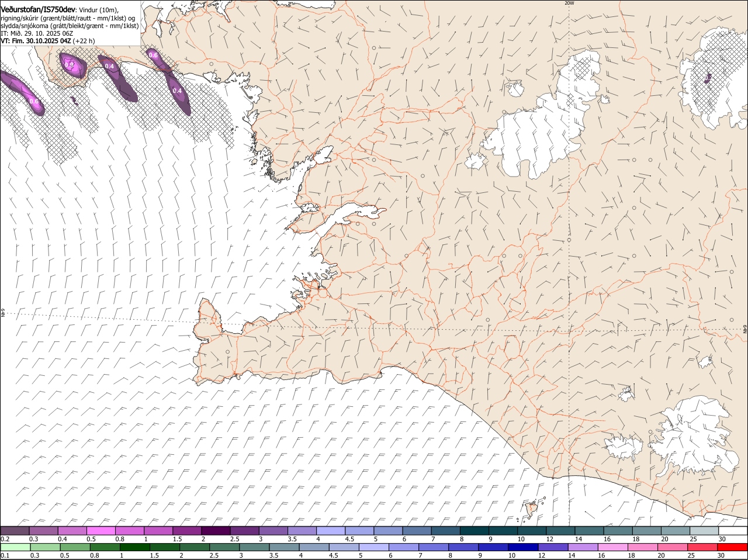748x560 pixels.
Task: Pick the upper legend swatch above label 14
Action: point(589,530)
